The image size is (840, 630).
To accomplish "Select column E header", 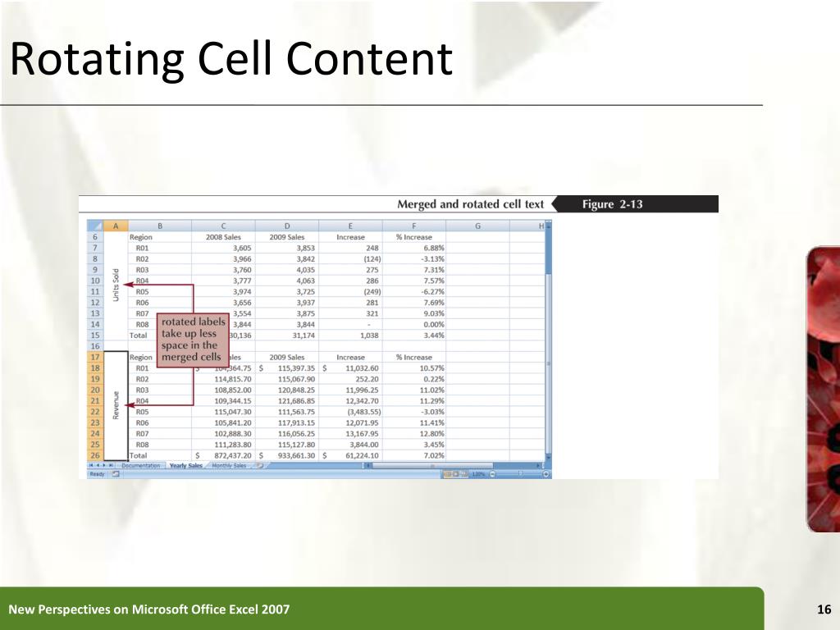I will (x=350, y=226).
